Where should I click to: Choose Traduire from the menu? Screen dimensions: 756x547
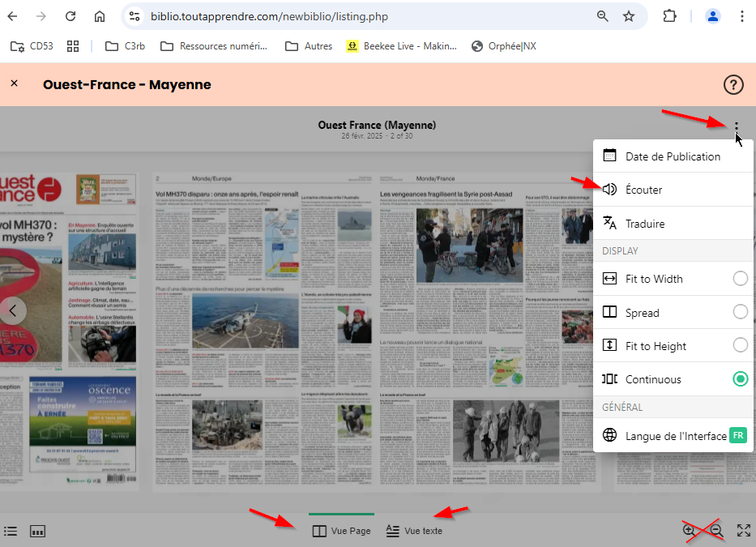pyautogui.click(x=645, y=224)
